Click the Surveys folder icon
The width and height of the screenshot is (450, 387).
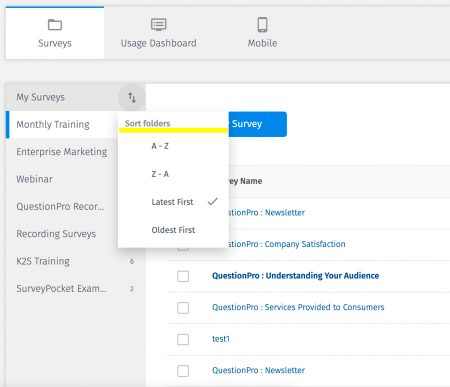click(x=55, y=25)
